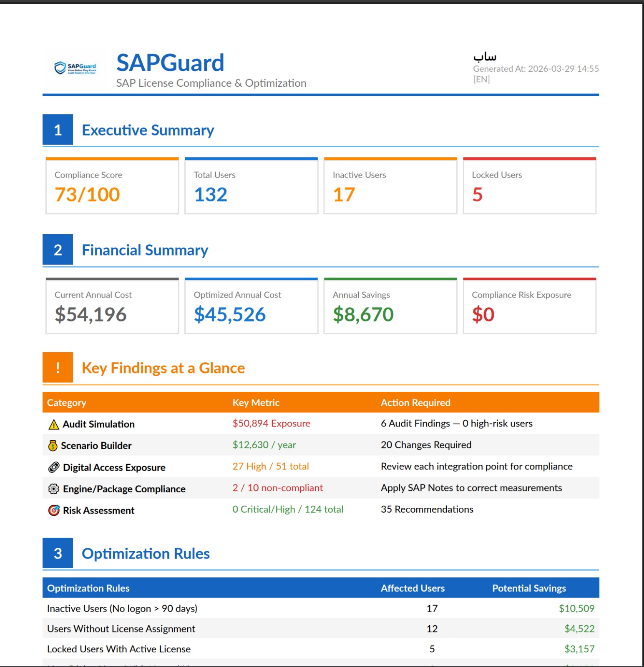Image resolution: width=644 pixels, height=667 pixels.
Task: Click the Risk Assessment target icon
Action: 54,510
